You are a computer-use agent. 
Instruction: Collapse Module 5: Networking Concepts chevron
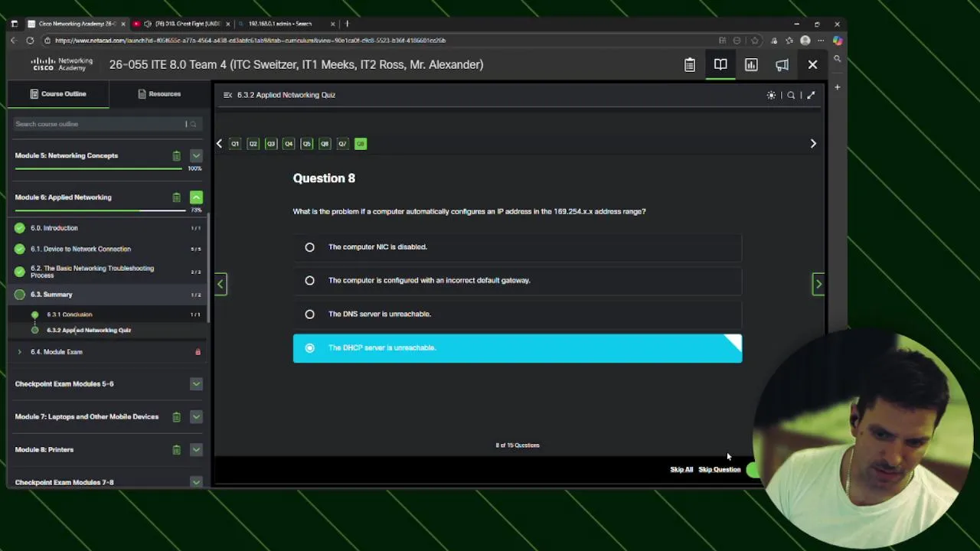pyautogui.click(x=196, y=156)
